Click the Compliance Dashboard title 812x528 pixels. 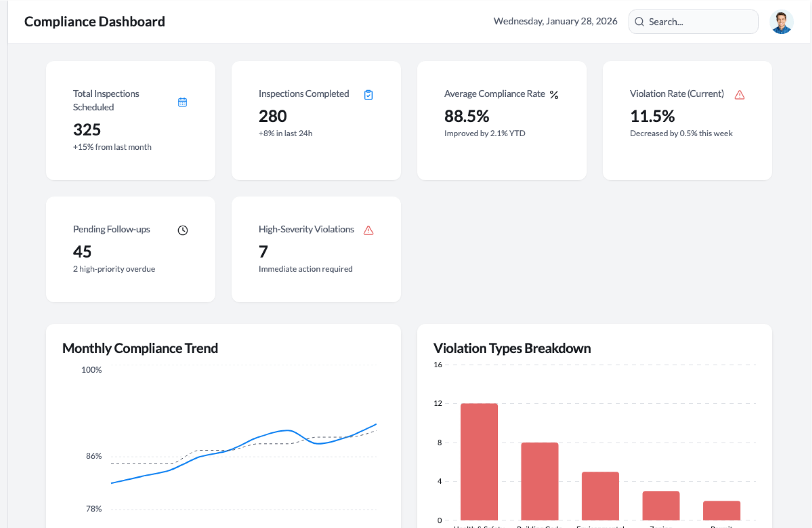point(94,22)
